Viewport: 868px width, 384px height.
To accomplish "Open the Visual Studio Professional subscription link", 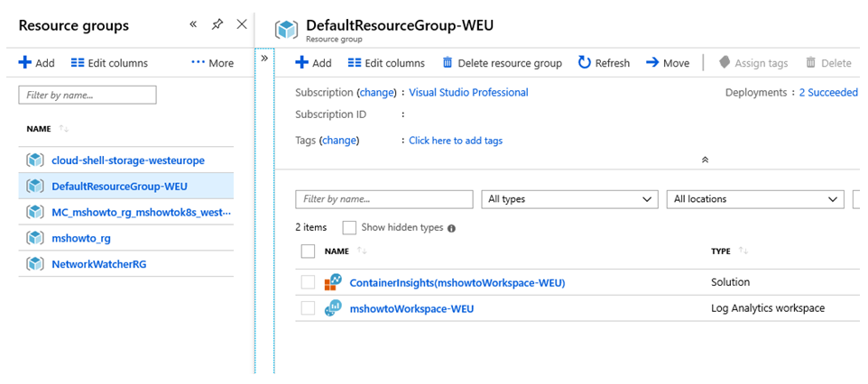I will pyautogui.click(x=468, y=93).
